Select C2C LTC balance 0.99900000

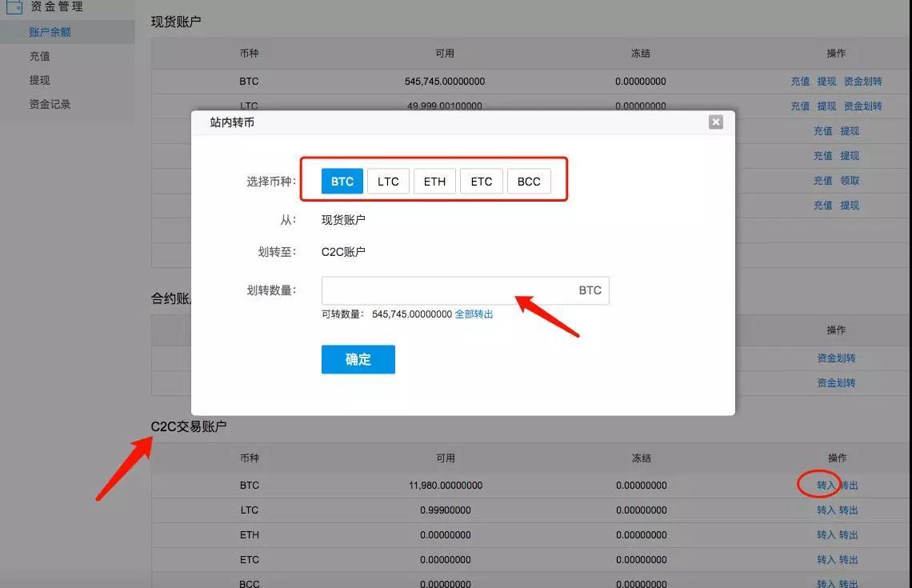point(446,510)
